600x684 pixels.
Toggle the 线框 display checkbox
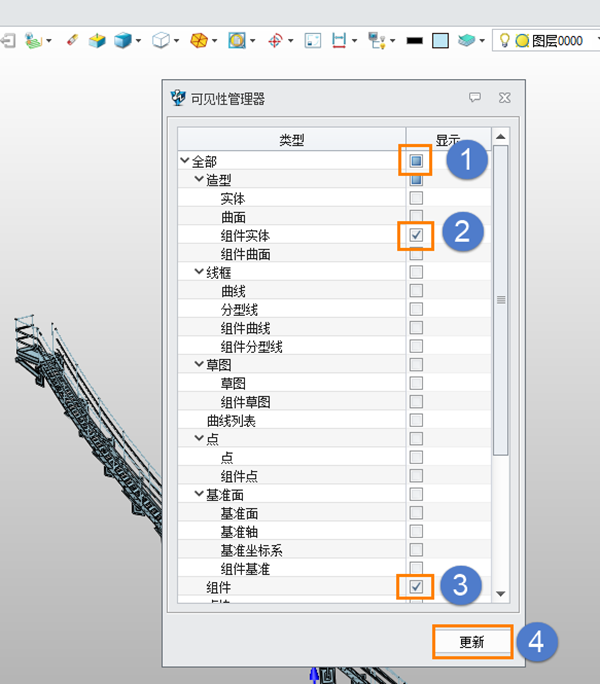[x=416, y=272]
